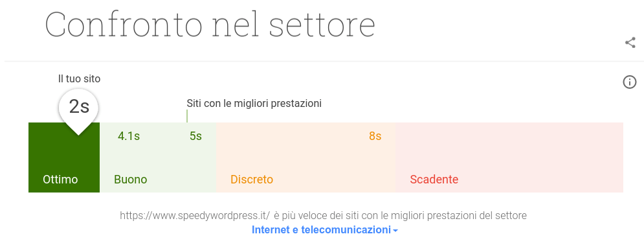
Task: Click the top-performing sites marker line
Action: [187, 116]
